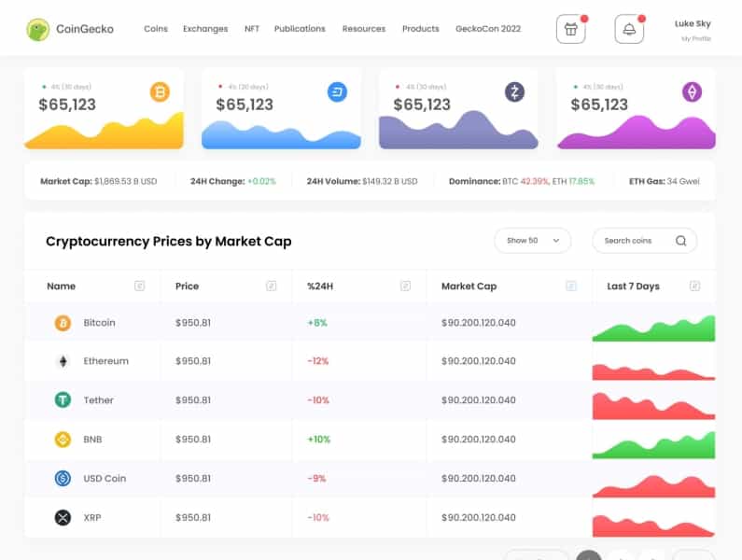
Task: Click the 24H Change +0.02% stat
Action: coord(232,181)
